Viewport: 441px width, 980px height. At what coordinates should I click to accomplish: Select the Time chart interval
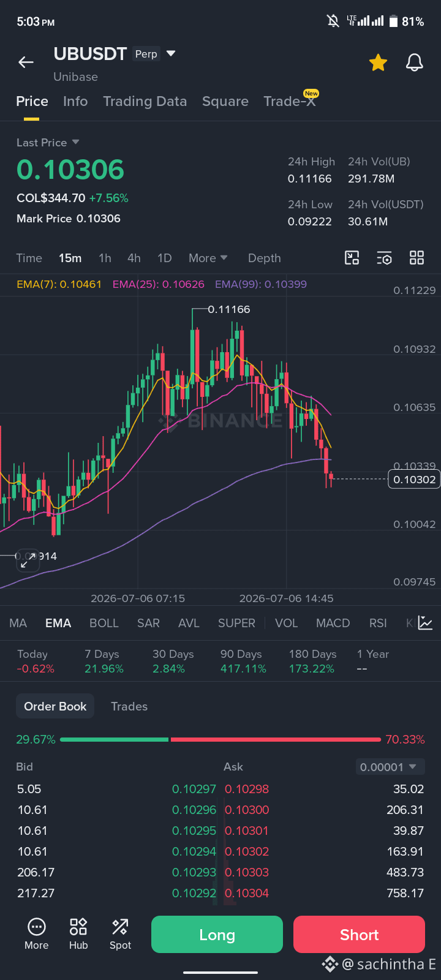tap(29, 258)
